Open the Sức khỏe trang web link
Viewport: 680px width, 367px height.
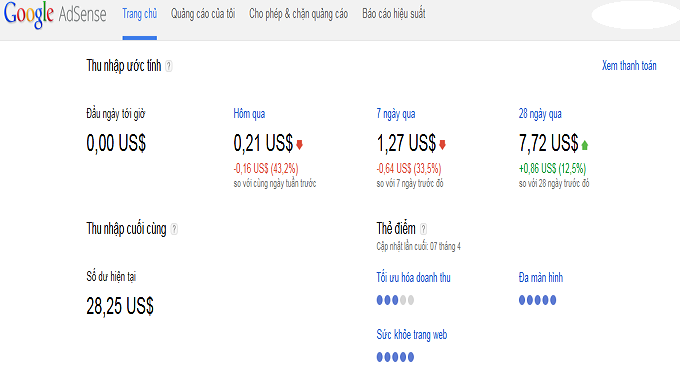tap(412, 335)
